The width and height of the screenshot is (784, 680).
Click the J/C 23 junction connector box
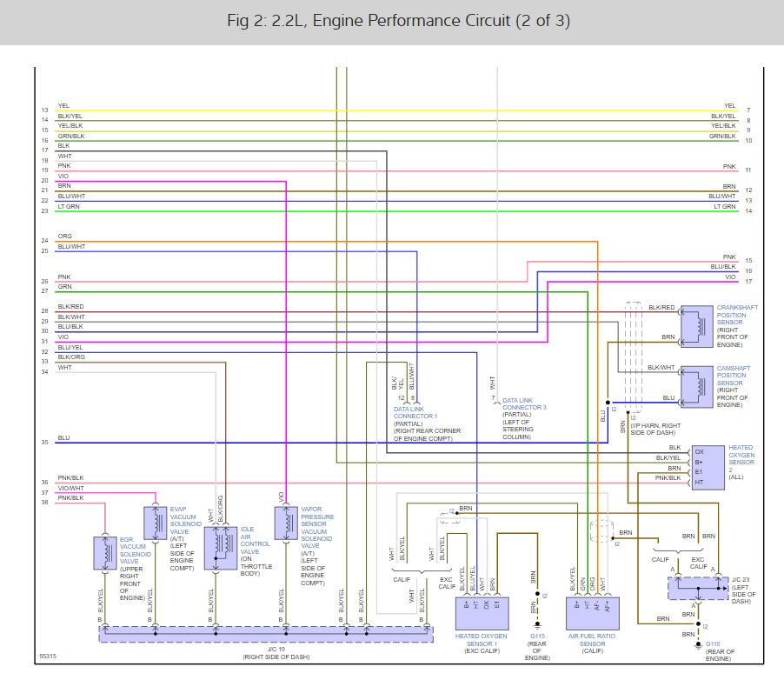[699, 589]
